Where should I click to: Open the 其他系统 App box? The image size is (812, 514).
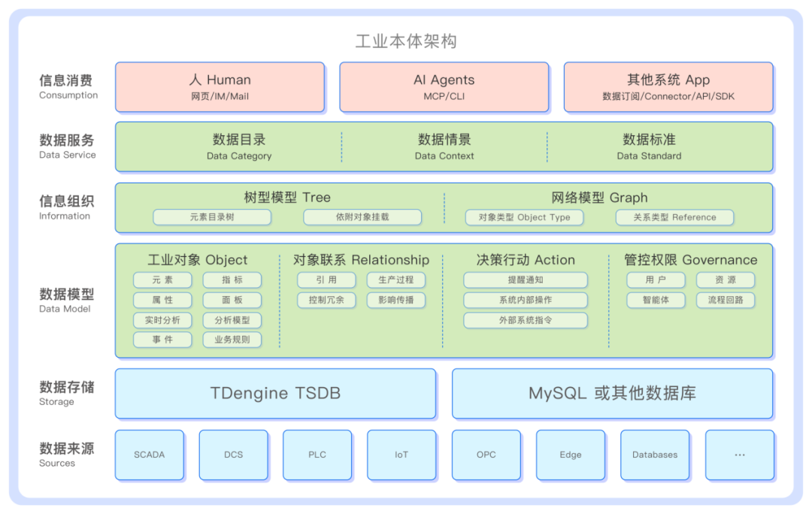(x=668, y=87)
